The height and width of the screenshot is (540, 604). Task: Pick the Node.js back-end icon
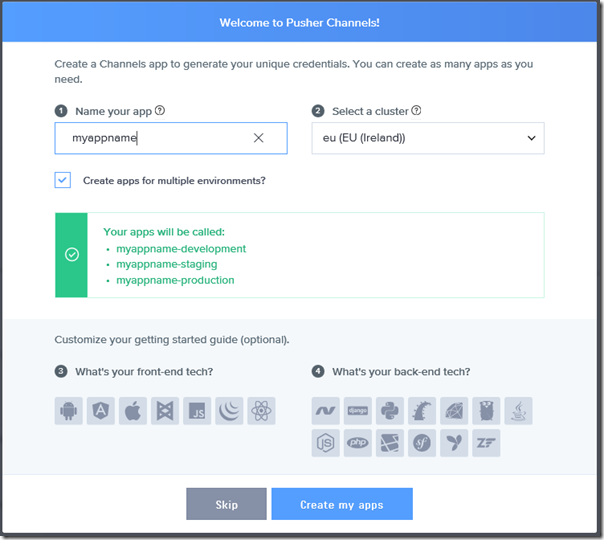[325, 443]
